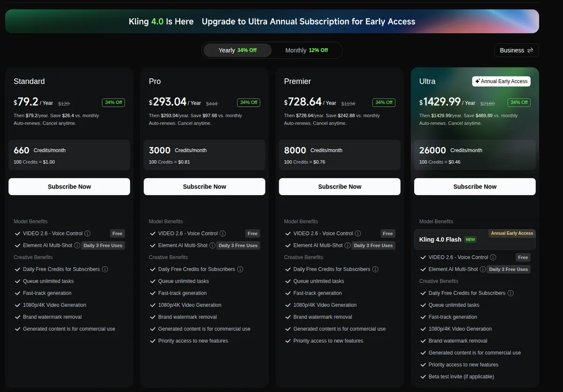The height and width of the screenshot is (392, 563).
Task: Click the $293.04 / Year price
Action: 175,102
